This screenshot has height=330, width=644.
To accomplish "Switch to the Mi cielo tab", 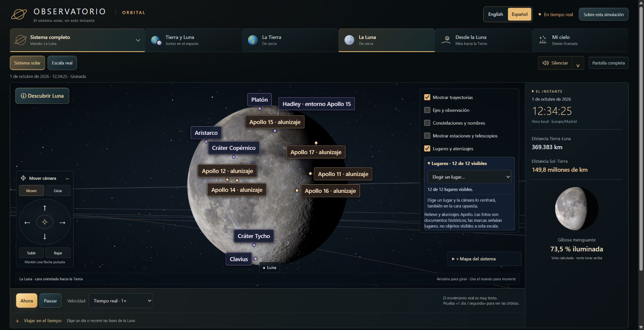I will [x=580, y=40].
